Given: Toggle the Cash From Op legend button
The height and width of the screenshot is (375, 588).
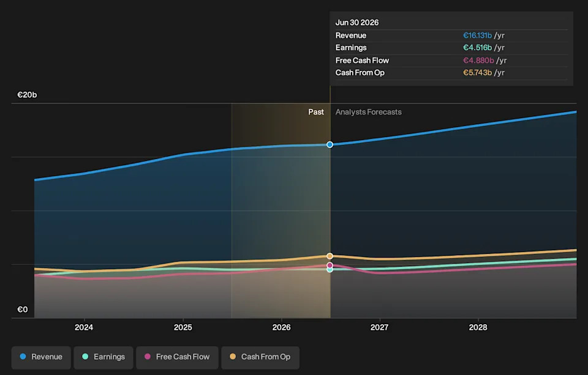Looking at the screenshot, I should (x=260, y=357).
